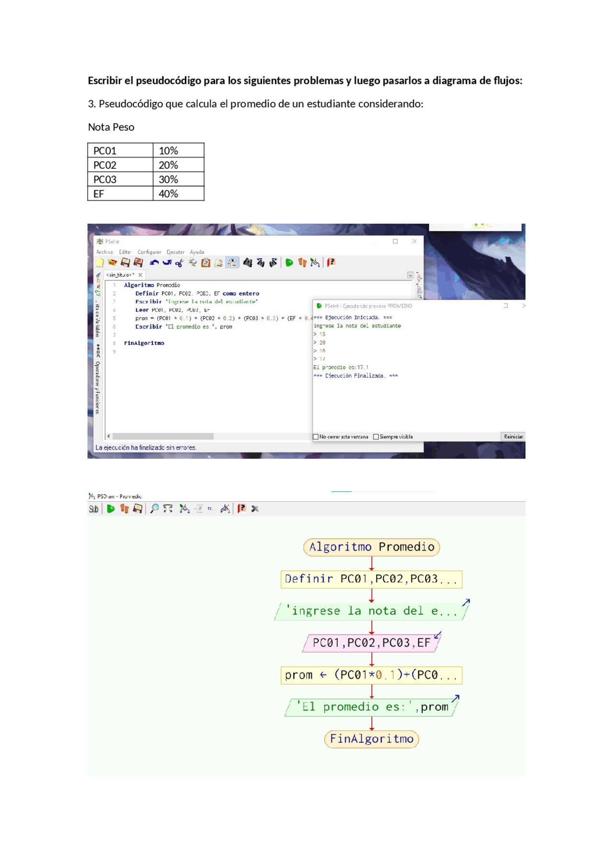Redo edit in PSeInt toolbar
This screenshot has width=613, height=868.
click(167, 263)
